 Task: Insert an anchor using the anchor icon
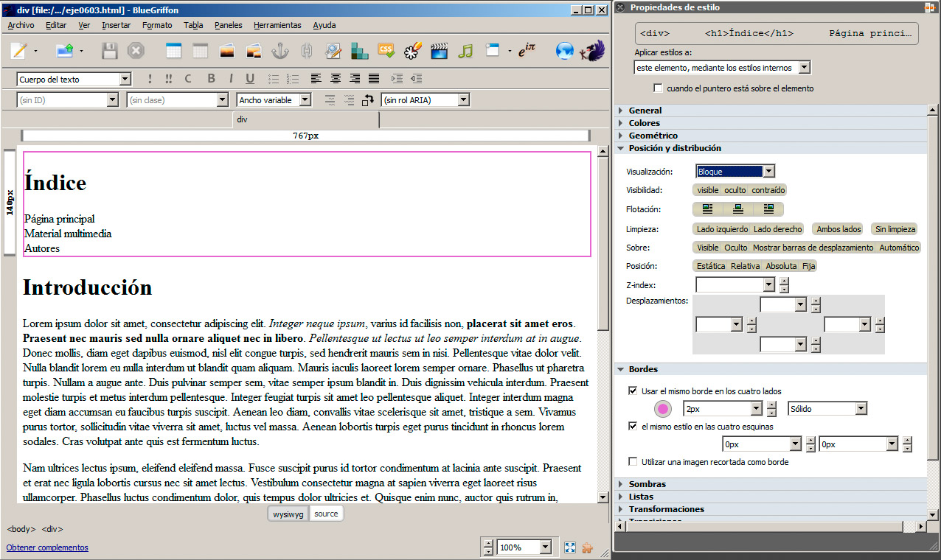pyautogui.click(x=280, y=51)
